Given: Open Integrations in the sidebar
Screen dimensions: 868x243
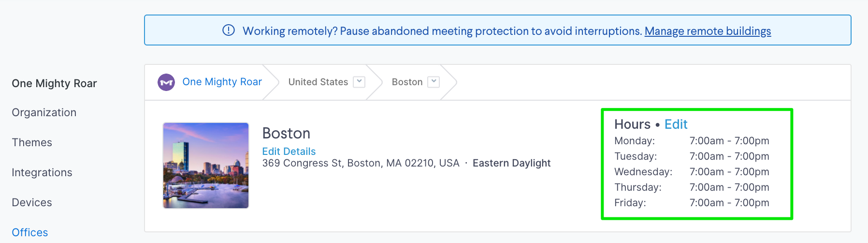Looking at the screenshot, I should click(x=42, y=172).
